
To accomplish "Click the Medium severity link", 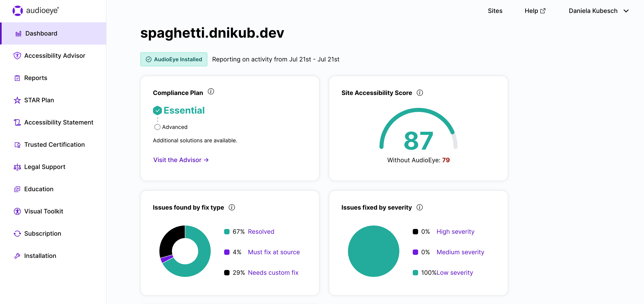I will [x=460, y=252].
